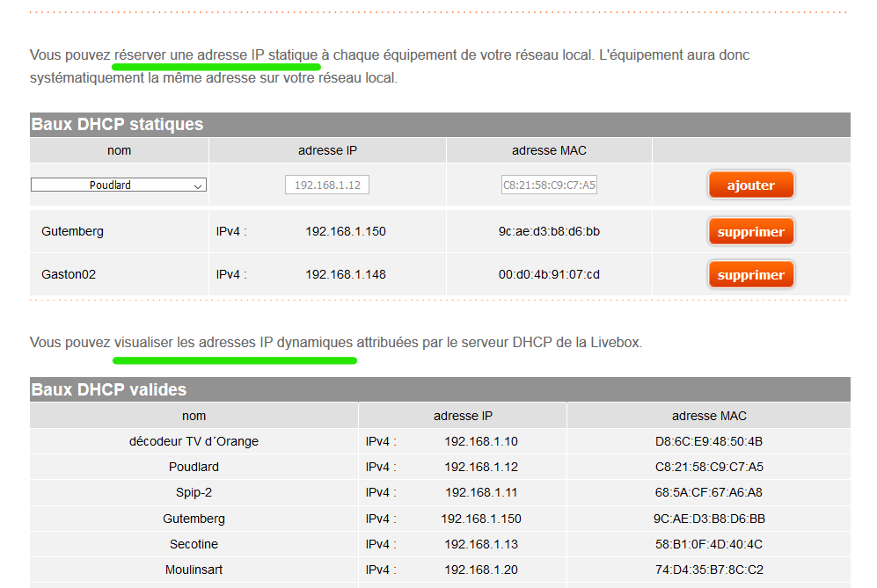Screen dimensions: 877x588
Task: Click the adresse IP column header
Action: click(x=326, y=149)
